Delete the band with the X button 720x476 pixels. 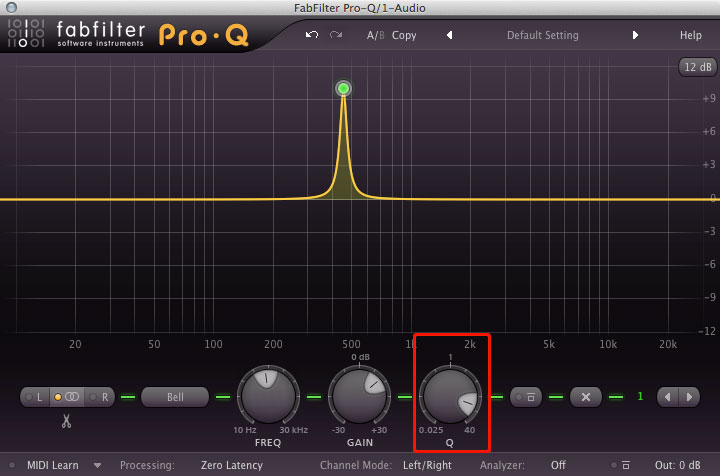pyautogui.click(x=586, y=397)
